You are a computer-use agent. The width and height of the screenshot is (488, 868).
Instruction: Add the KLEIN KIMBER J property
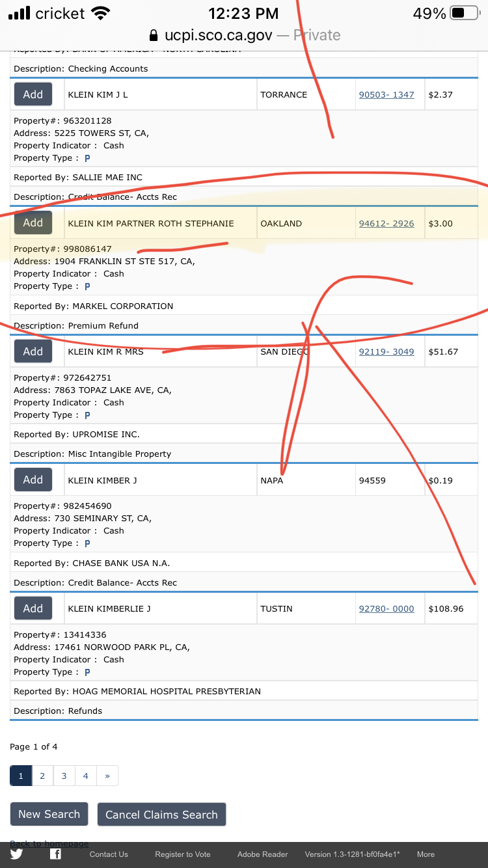click(x=33, y=480)
